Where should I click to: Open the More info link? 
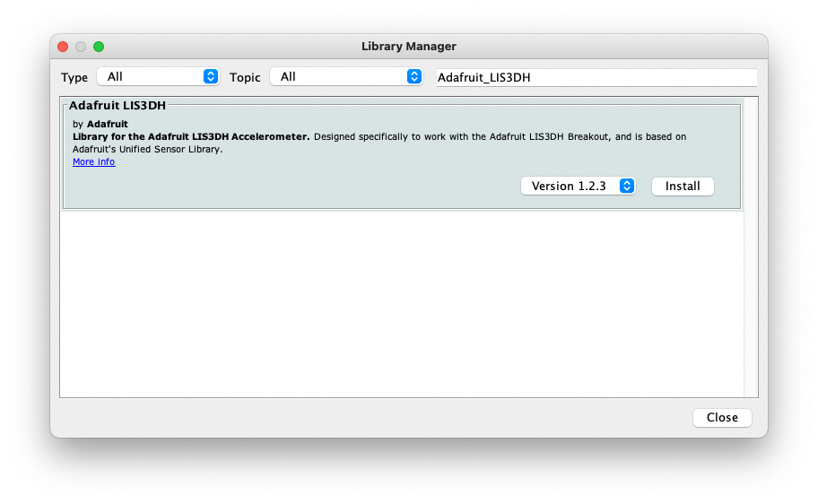tap(94, 161)
